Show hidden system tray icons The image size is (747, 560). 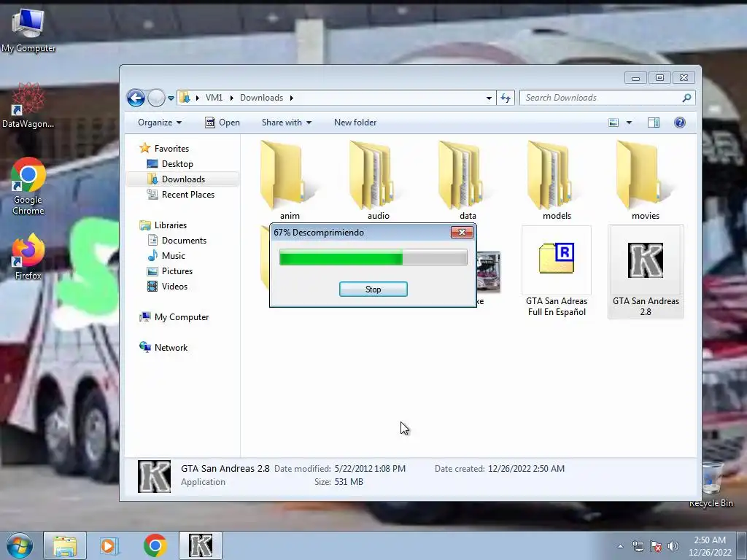tap(620, 546)
